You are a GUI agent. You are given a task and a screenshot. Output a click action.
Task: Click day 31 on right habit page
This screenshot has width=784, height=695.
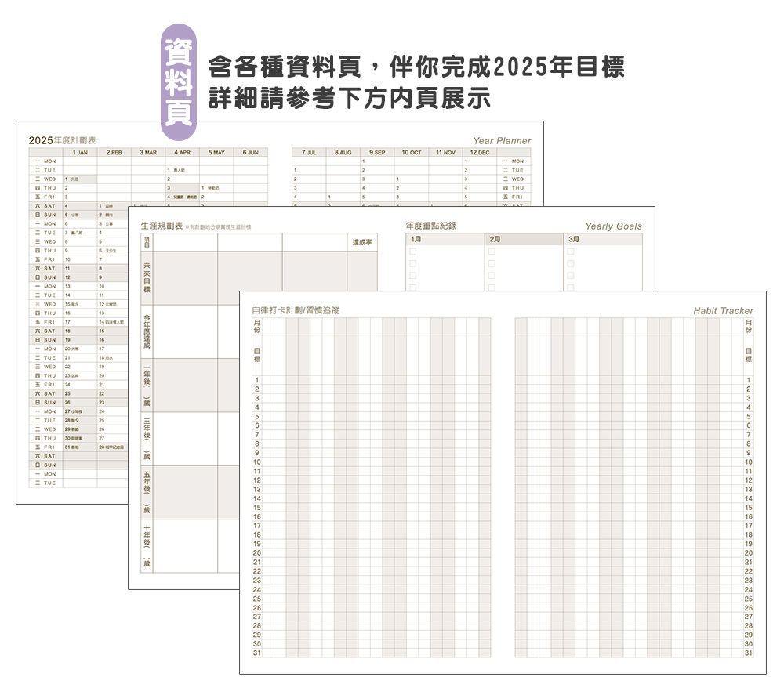tap(749, 653)
